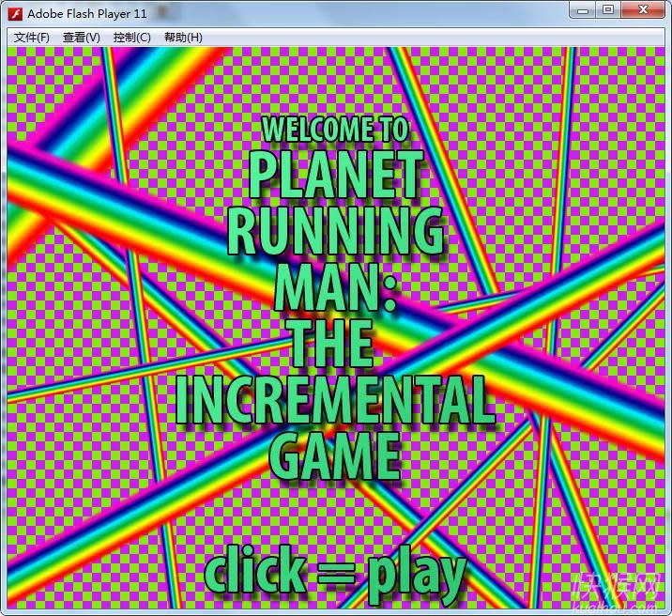The height and width of the screenshot is (616, 672).
Task: Open the 文件(F) menu
Action: [x=32, y=38]
